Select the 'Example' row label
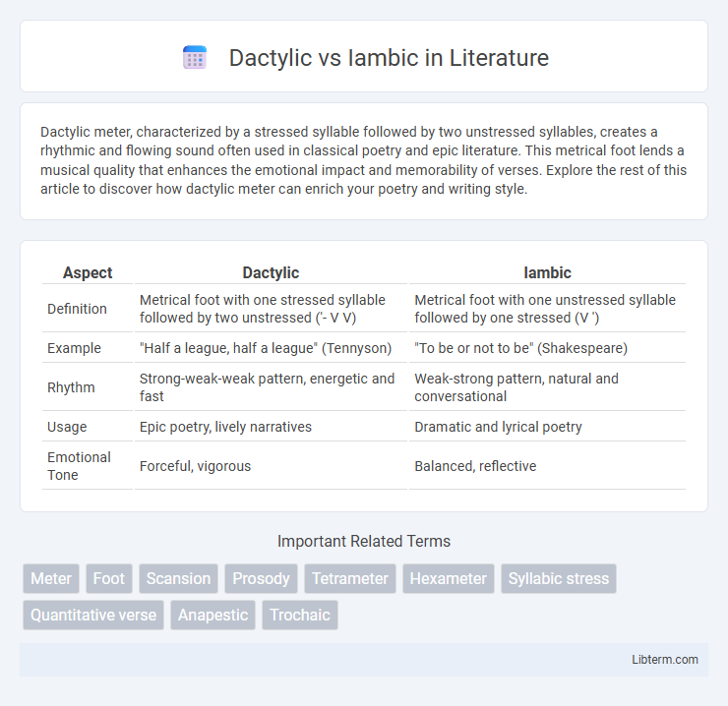Screen dimensions: 728x706 pos(75,348)
